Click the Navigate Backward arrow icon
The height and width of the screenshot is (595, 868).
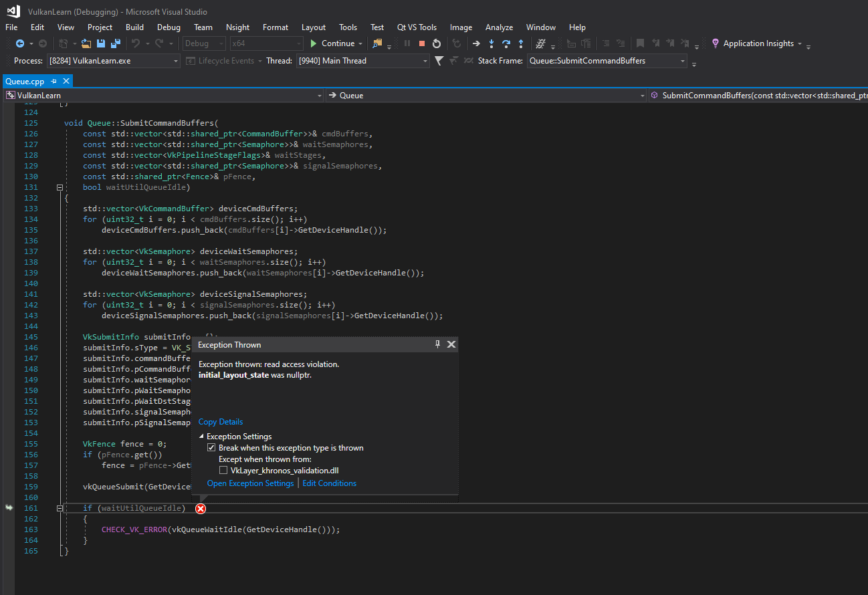pyautogui.click(x=20, y=43)
